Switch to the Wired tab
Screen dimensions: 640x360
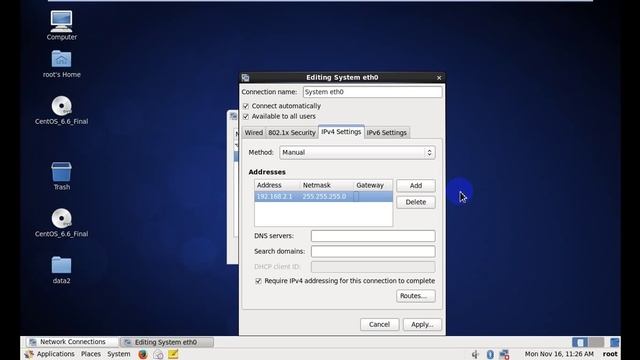[x=253, y=133]
